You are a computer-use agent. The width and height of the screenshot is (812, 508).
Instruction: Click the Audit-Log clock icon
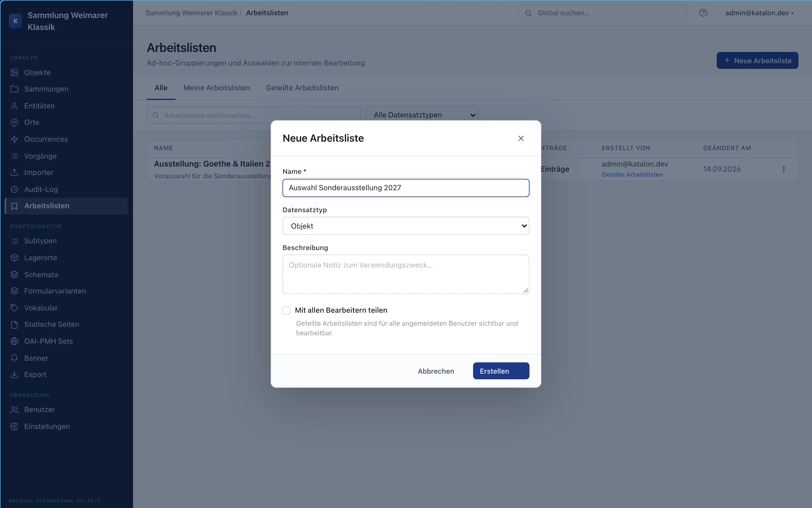(x=14, y=189)
